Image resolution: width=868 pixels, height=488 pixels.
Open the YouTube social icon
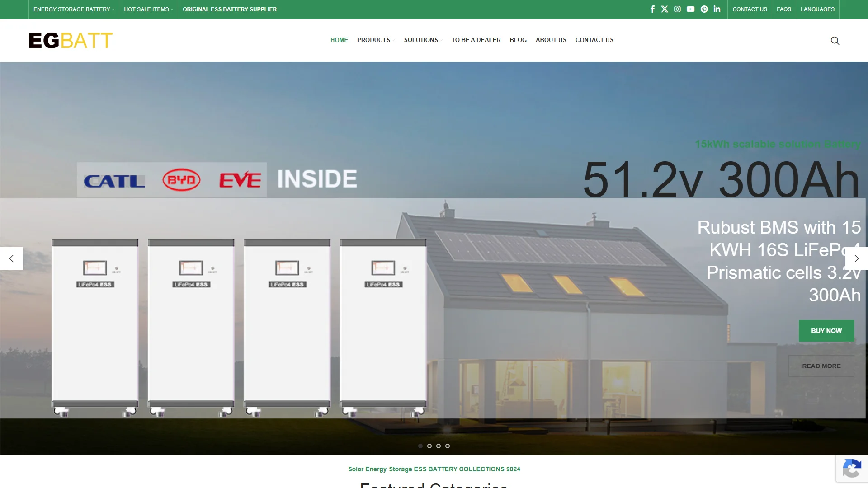click(x=690, y=9)
